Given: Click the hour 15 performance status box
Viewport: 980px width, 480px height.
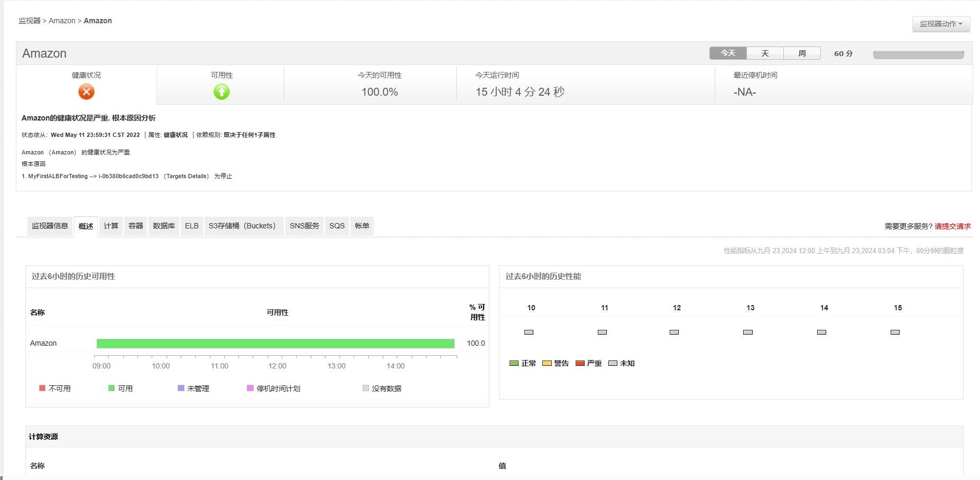Looking at the screenshot, I should [895, 332].
